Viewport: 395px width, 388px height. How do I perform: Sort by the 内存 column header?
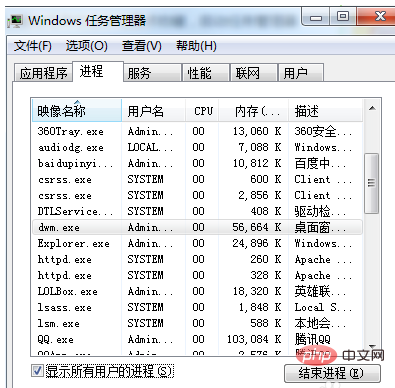pyautogui.click(x=254, y=111)
